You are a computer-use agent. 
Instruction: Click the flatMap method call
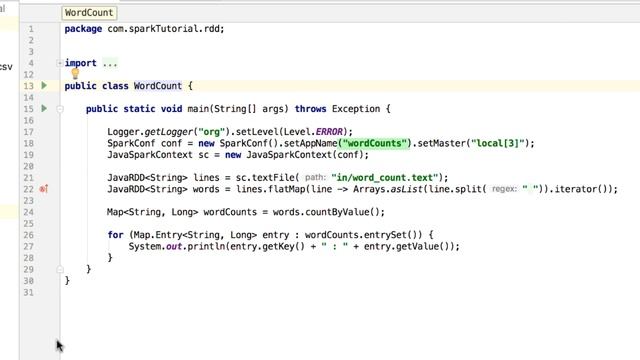point(287,189)
